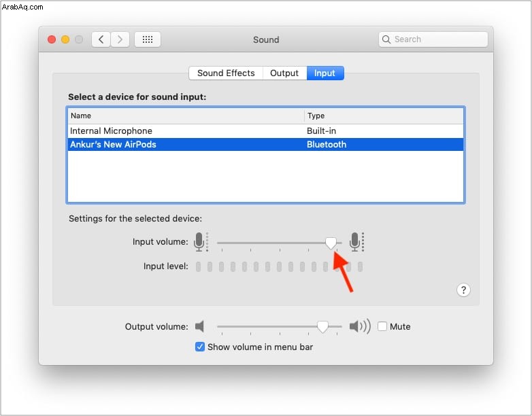Click the loud speaker icon
532x416 pixels.
tap(360, 326)
